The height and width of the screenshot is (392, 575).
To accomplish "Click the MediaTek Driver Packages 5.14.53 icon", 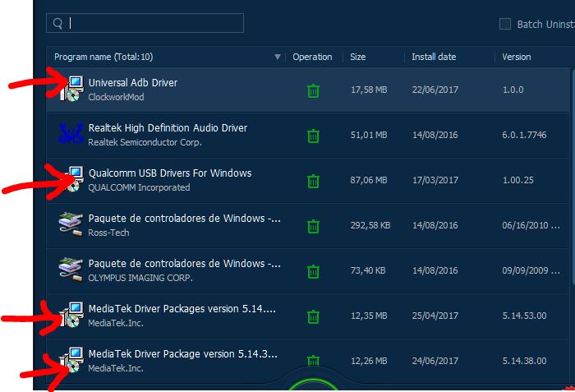I will pos(72,315).
